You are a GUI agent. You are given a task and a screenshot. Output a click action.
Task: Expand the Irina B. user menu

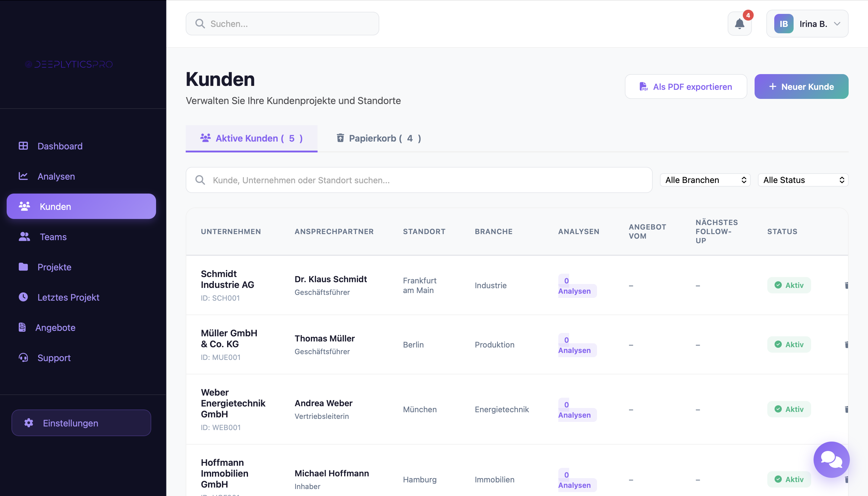808,24
